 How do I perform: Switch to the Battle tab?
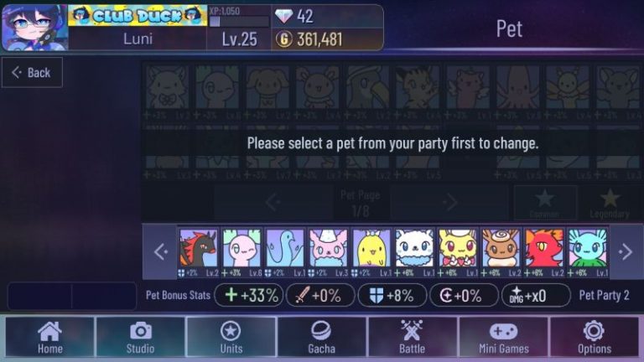412,337
